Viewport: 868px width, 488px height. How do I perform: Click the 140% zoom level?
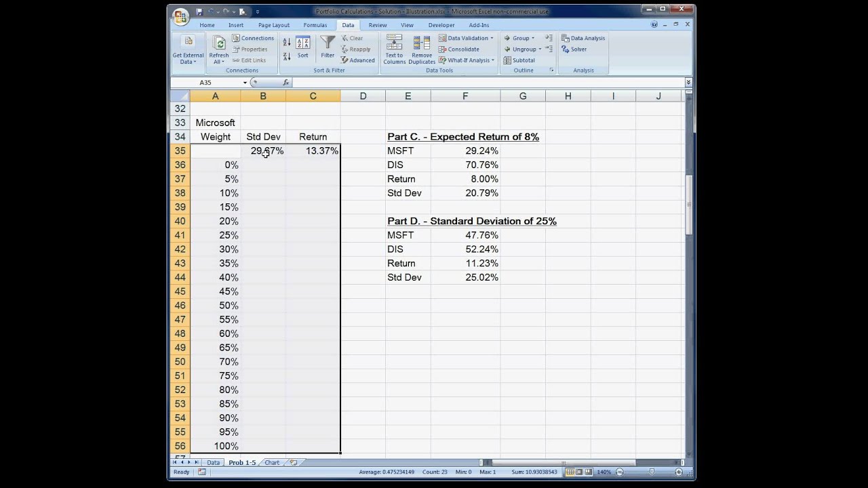coord(605,472)
